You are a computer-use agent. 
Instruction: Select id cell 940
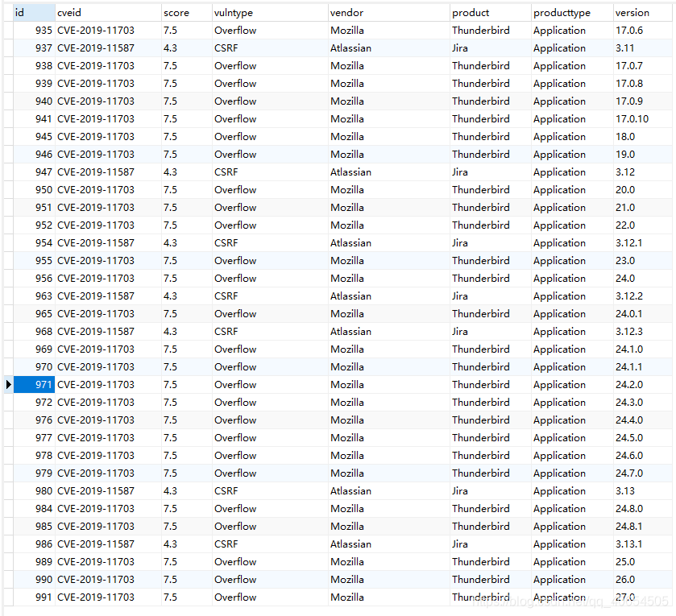point(34,101)
